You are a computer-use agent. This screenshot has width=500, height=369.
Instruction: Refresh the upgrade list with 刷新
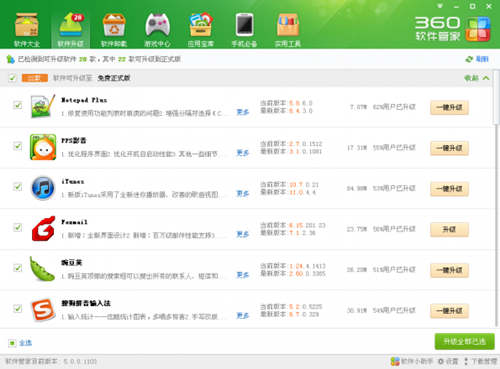pos(477,59)
